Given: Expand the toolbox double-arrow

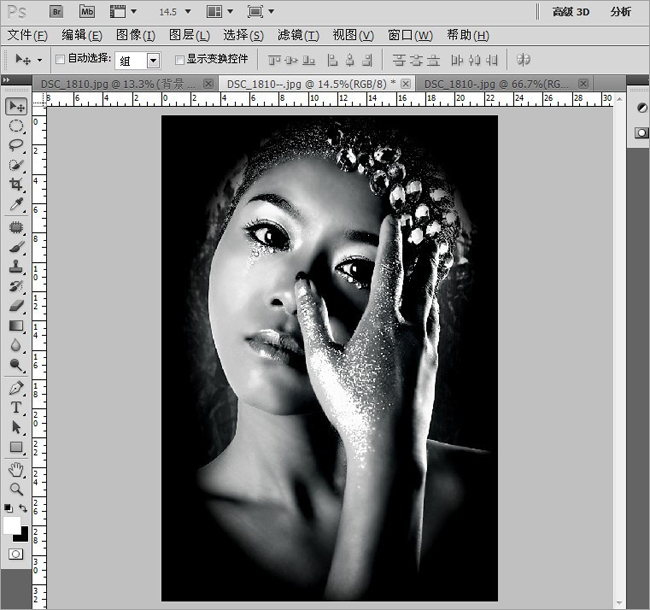Looking at the screenshot, I should point(6,79).
